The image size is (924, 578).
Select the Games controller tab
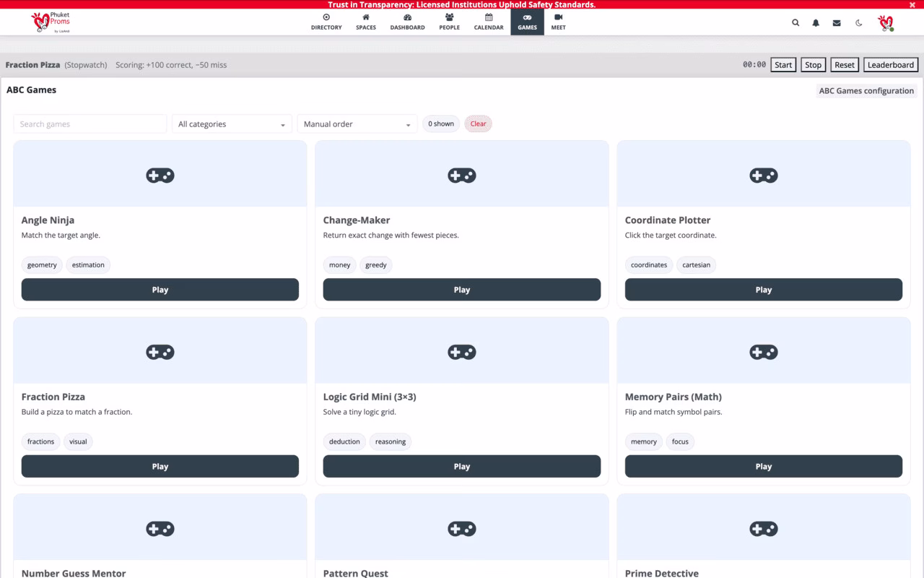pos(527,22)
